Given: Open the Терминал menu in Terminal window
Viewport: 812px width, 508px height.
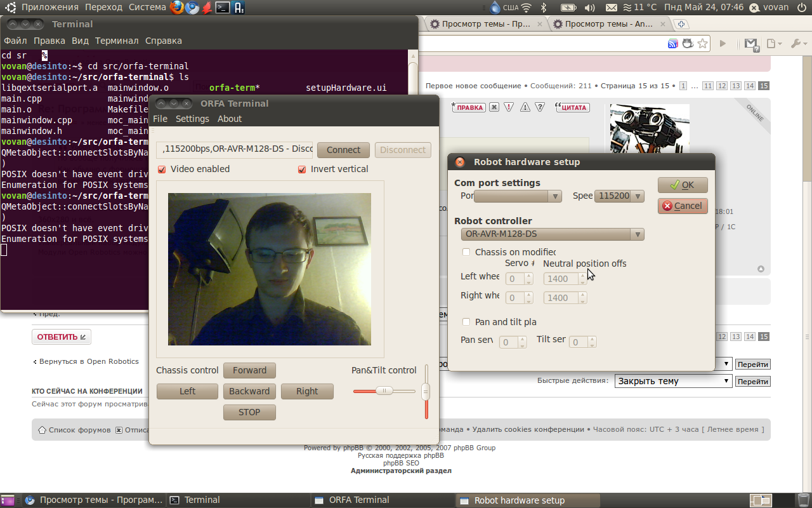Looking at the screenshot, I should (116, 41).
